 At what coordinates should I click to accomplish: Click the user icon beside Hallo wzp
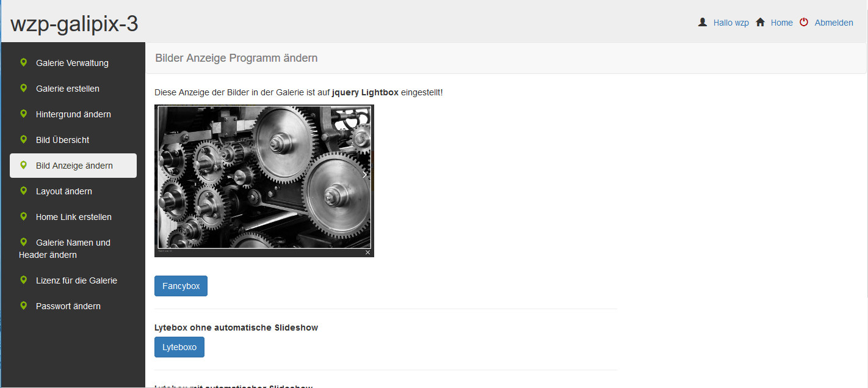pyautogui.click(x=703, y=22)
